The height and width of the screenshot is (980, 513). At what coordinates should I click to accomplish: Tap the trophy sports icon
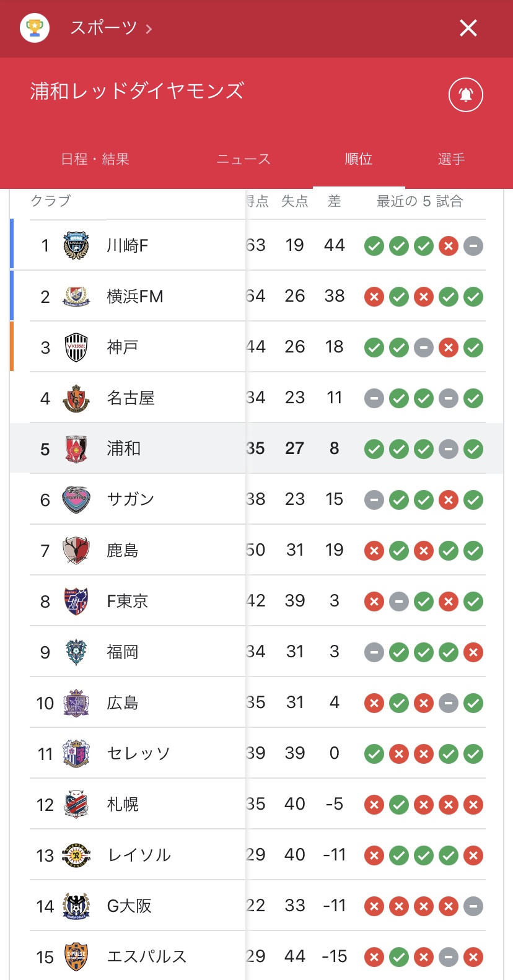[x=35, y=28]
